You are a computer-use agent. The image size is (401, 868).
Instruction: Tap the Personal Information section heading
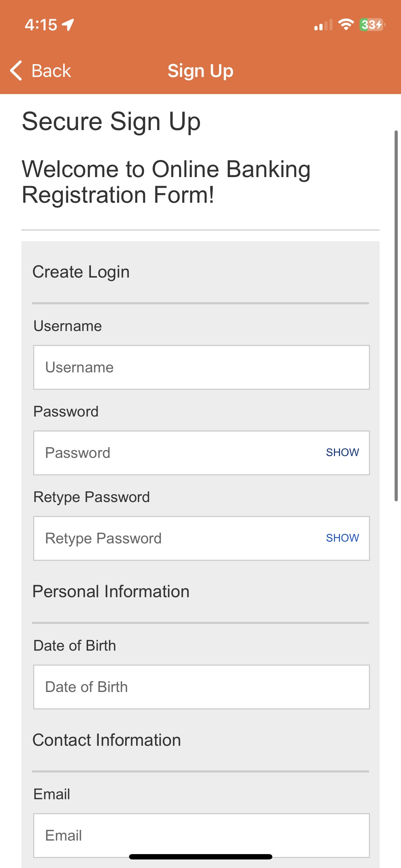tap(111, 591)
